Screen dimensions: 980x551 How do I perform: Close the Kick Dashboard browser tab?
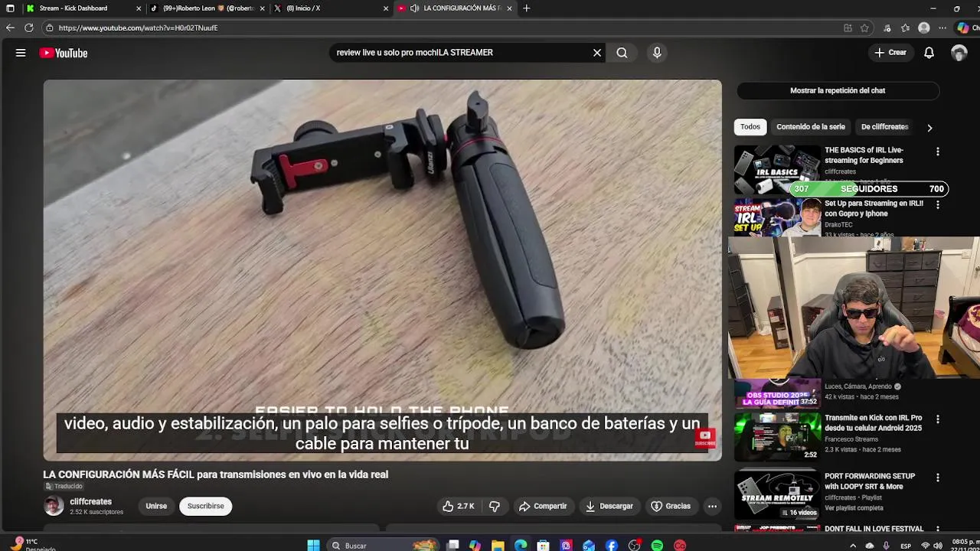coord(139,8)
